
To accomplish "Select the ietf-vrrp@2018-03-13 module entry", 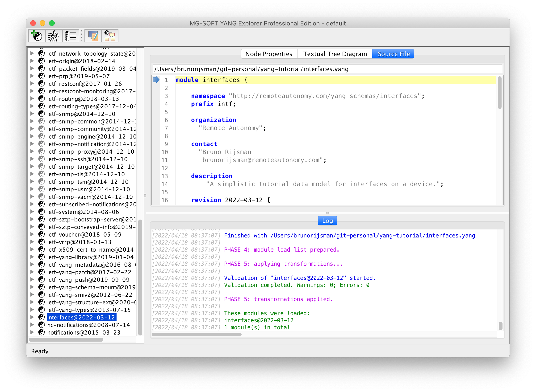I will (79, 242).
